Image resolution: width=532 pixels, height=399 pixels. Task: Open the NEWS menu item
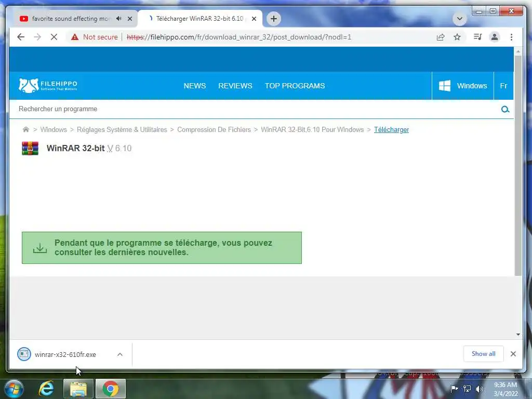coord(195,86)
